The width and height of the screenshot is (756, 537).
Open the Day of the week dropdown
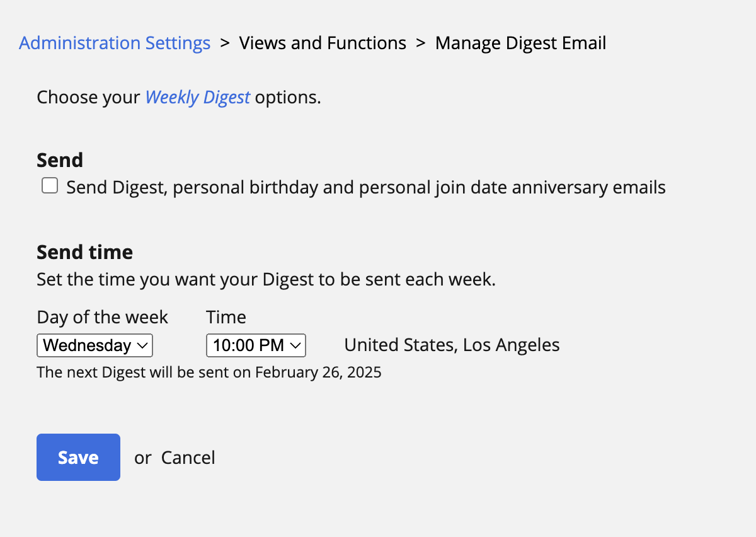click(x=95, y=345)
